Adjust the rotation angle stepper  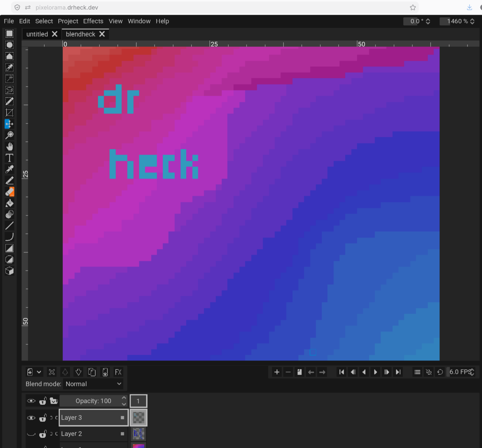click(x=428, y=21)
